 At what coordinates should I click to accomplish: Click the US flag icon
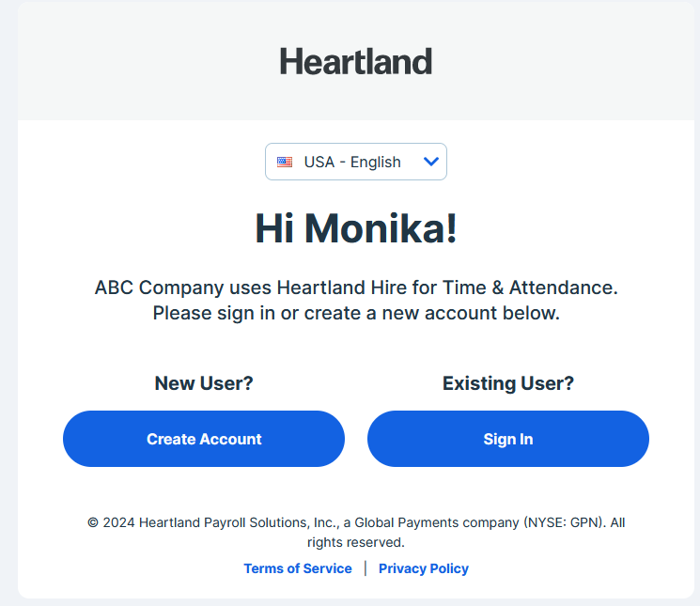click(285, 162)
